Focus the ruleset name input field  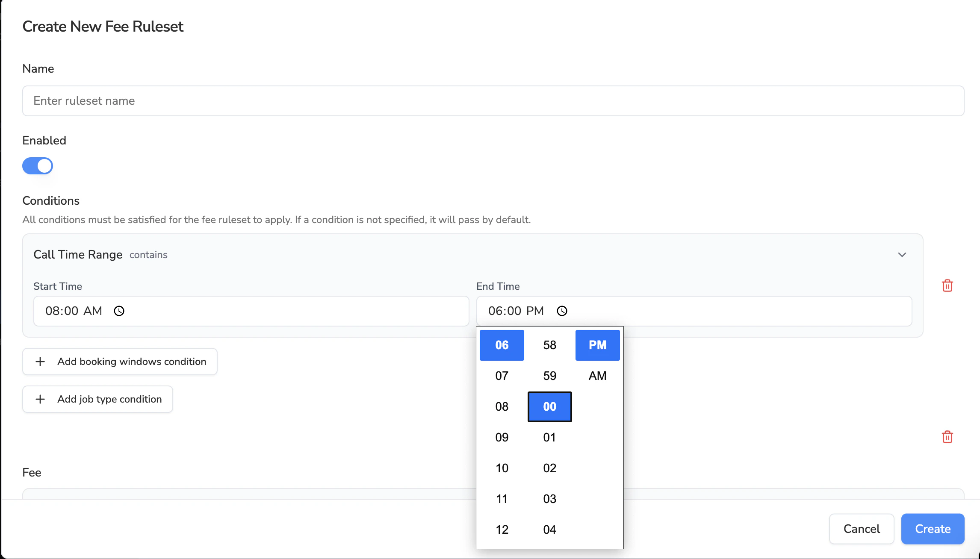point(493,101)
